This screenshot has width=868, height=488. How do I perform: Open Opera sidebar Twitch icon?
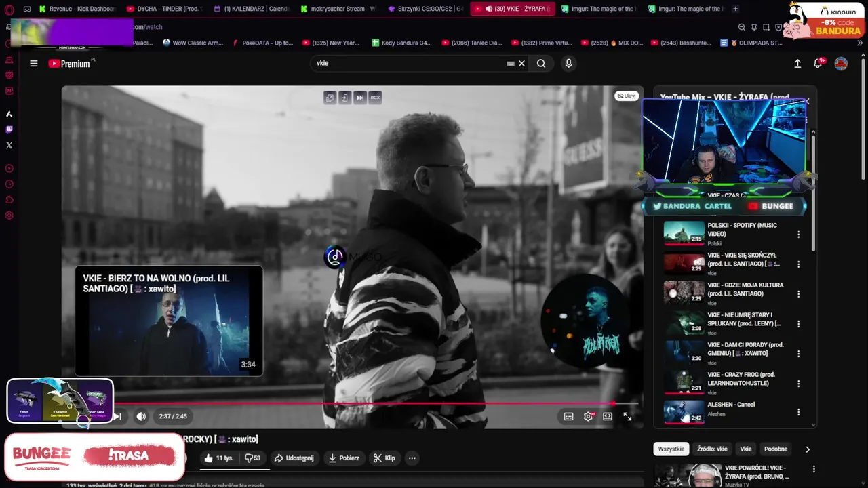(x=9, y=129)
